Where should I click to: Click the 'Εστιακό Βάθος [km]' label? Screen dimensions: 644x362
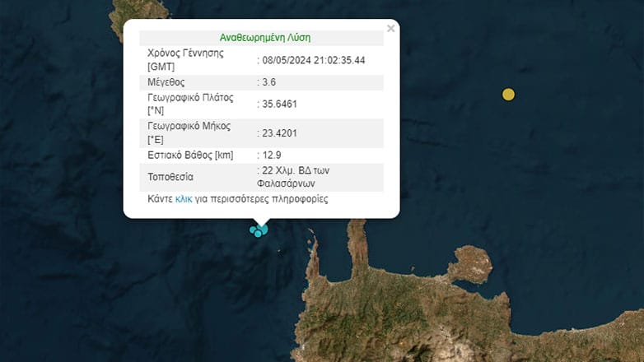click(x=190, y=155)
